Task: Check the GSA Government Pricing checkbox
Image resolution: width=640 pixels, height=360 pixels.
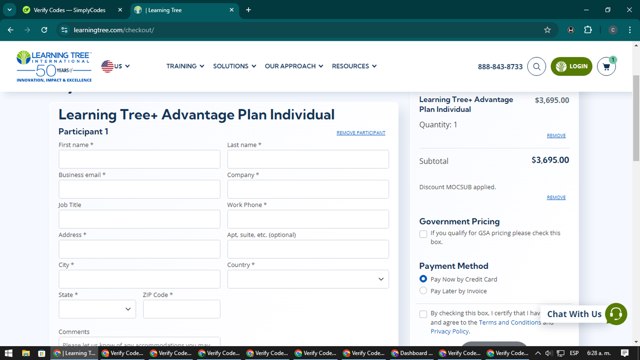Action: [423, 234]
